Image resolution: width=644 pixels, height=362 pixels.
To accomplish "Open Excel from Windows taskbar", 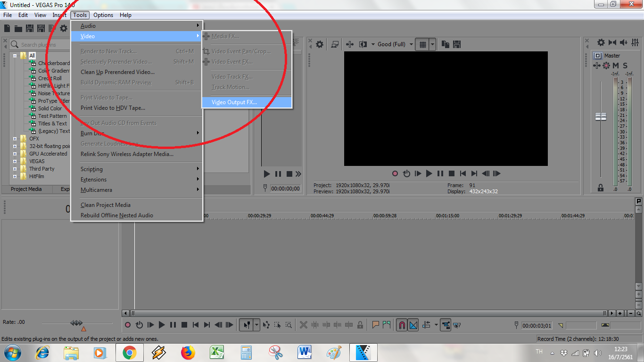I will click(217, 353).
